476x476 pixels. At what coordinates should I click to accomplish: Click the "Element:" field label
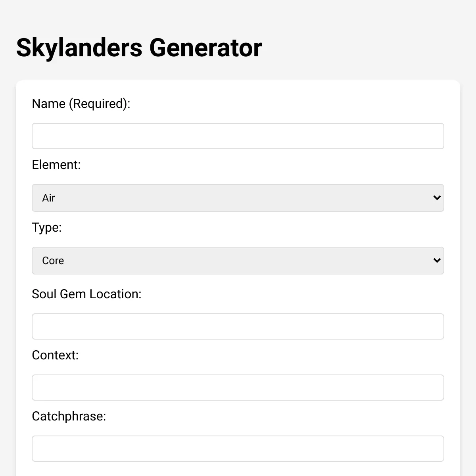[56, 165]
